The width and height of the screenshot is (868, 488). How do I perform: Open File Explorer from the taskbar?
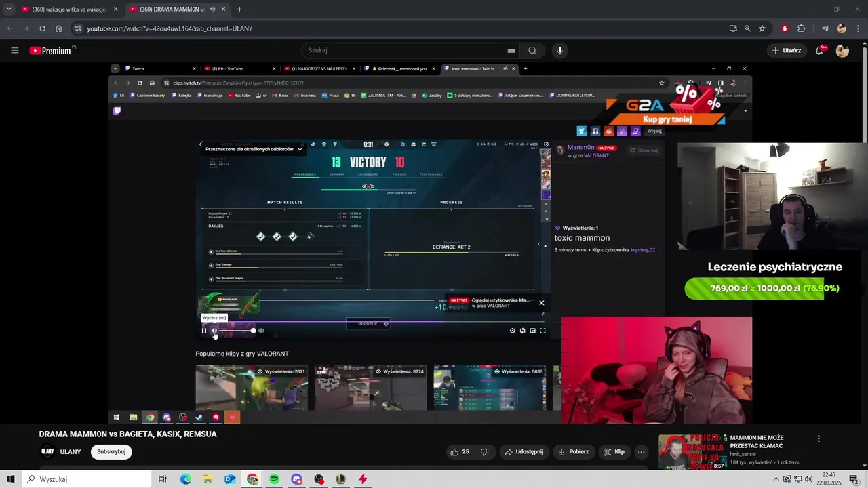point(208,479)
